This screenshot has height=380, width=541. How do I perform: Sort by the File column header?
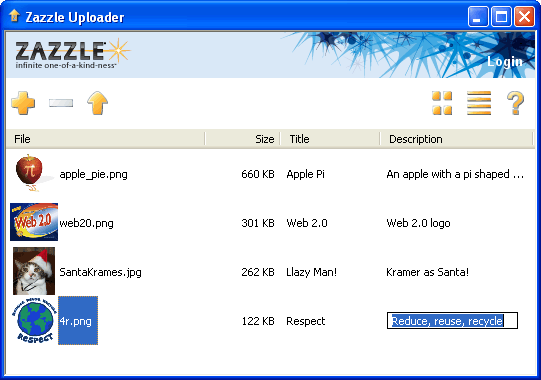point(106,139)
